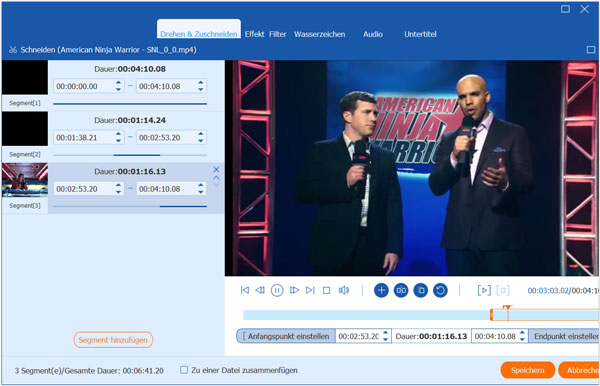Select the Segment[3] thumbnail

[x=25, y=180]
